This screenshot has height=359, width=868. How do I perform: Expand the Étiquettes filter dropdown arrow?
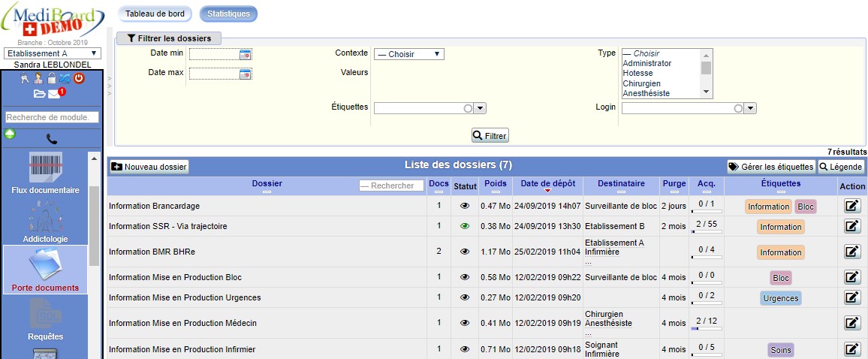481,108
